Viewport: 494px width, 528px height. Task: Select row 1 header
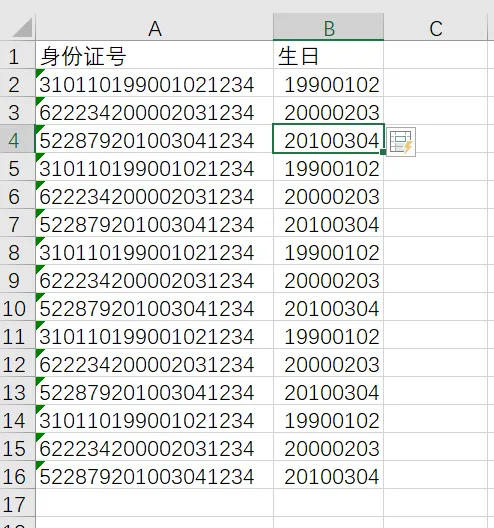coord(18,55)
